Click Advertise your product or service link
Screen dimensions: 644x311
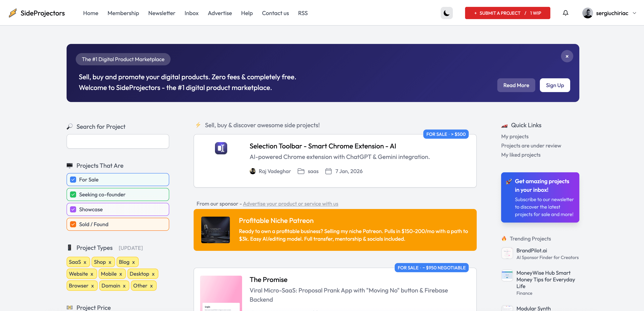(x=291, y=204)
